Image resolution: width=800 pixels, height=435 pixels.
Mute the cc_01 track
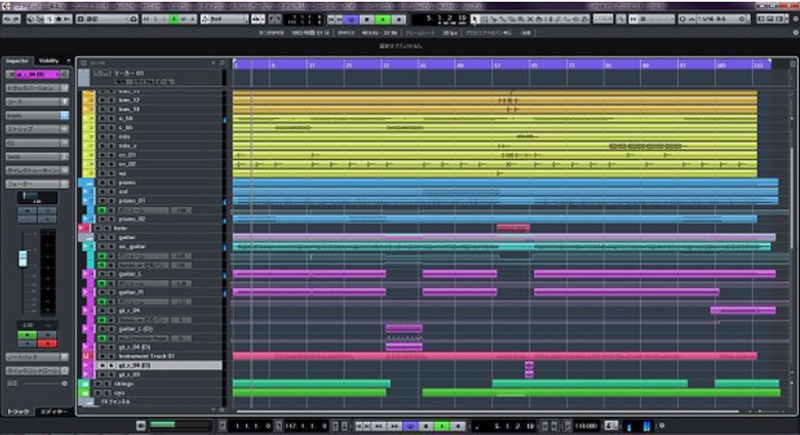tap(103, 155)
